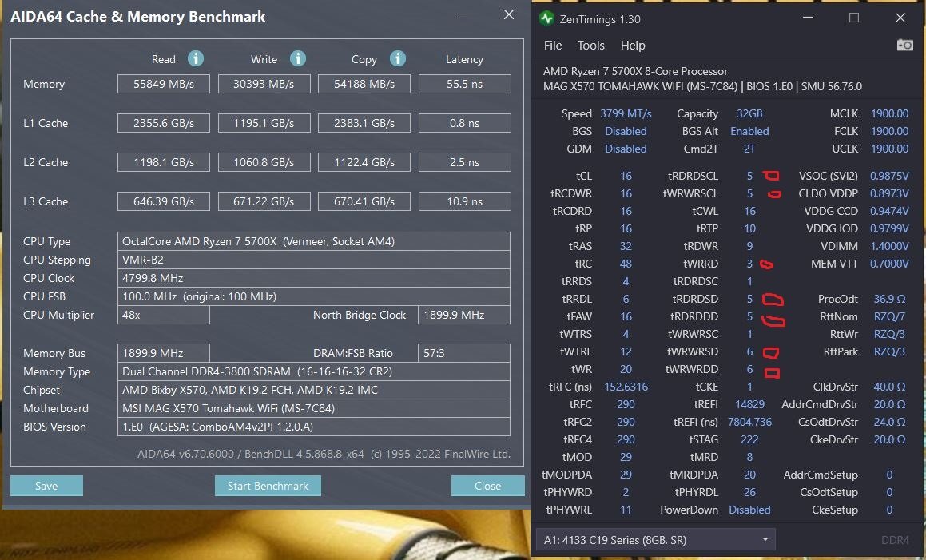Click DRAM:FSB Ratio value 57:3
This screenshot has height=560, width=926.
point(464,352)
